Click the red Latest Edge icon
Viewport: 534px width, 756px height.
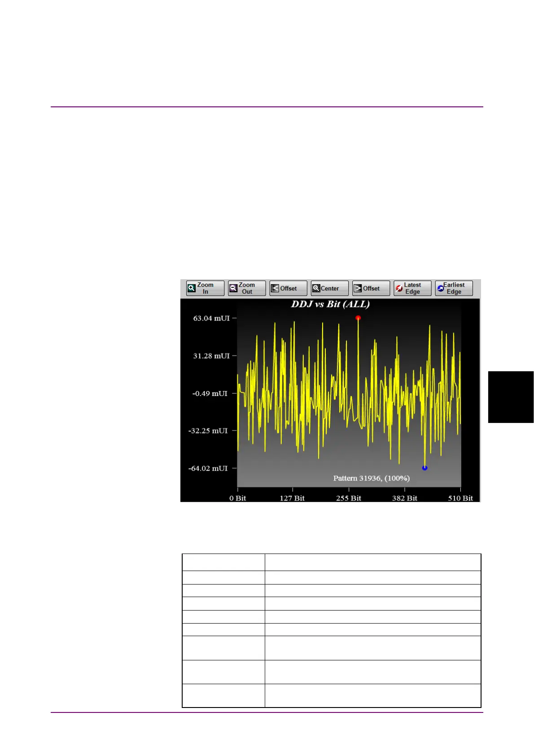click(399, 288)
